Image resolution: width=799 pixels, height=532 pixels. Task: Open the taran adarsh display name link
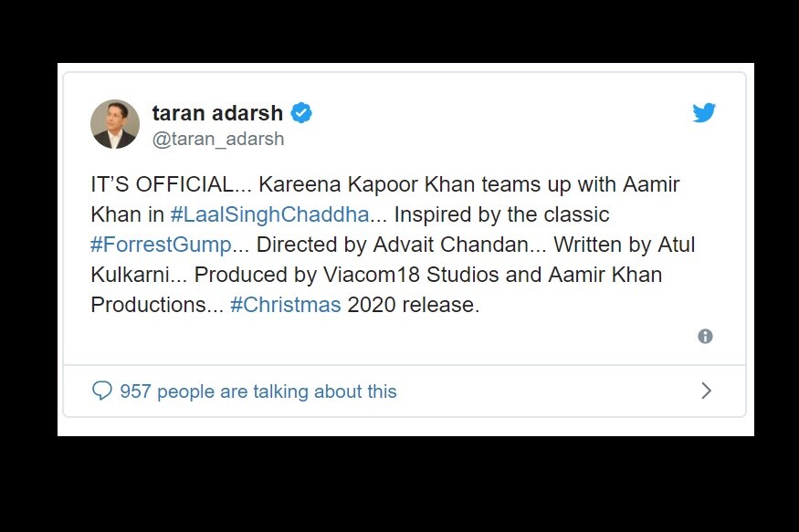click(217, 113)
